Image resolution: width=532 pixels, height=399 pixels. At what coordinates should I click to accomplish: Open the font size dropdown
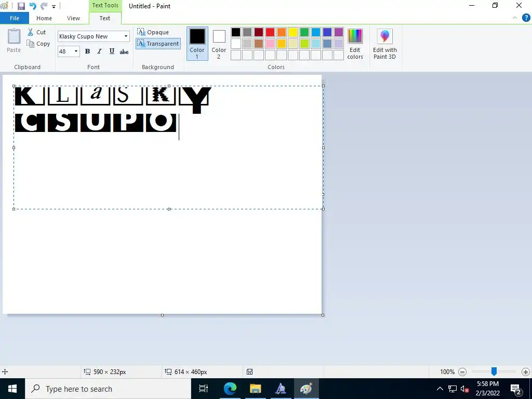tap(76, 51)
